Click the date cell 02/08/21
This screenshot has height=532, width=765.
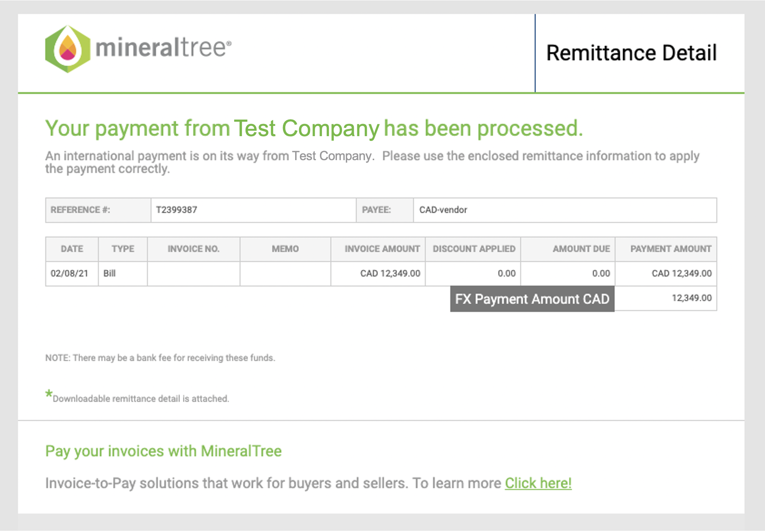[72, 273]
